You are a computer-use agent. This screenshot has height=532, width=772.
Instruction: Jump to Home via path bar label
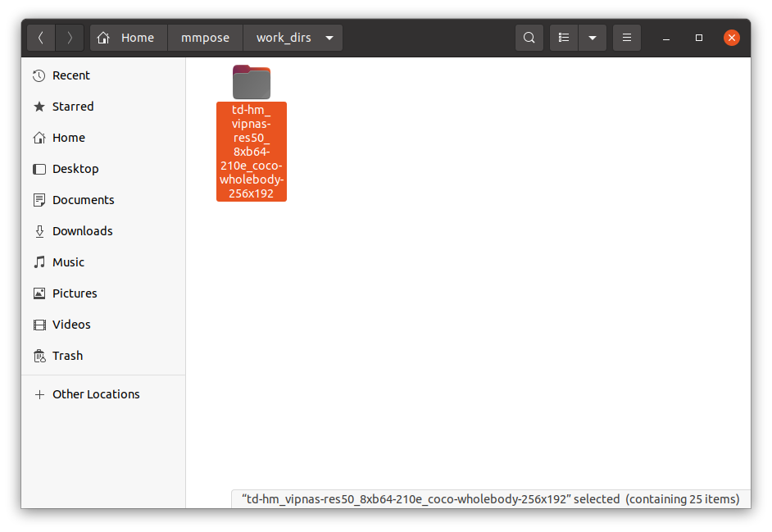pos(138,38)
